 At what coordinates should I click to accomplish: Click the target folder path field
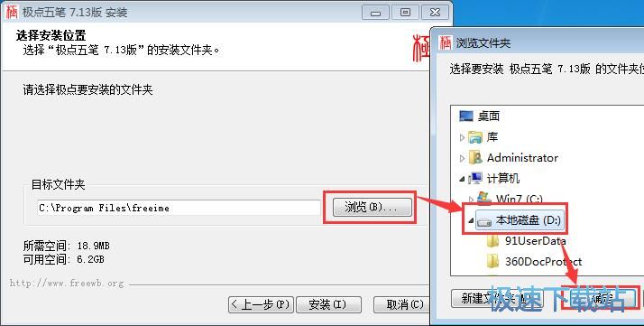coord(179,208)
